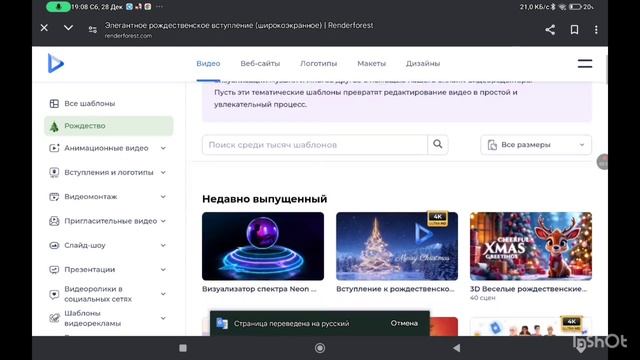The width and height of the screenshot is (640, 360).
Task: Open the Анимационные видео category label
Action: click(x=106, y=148)
